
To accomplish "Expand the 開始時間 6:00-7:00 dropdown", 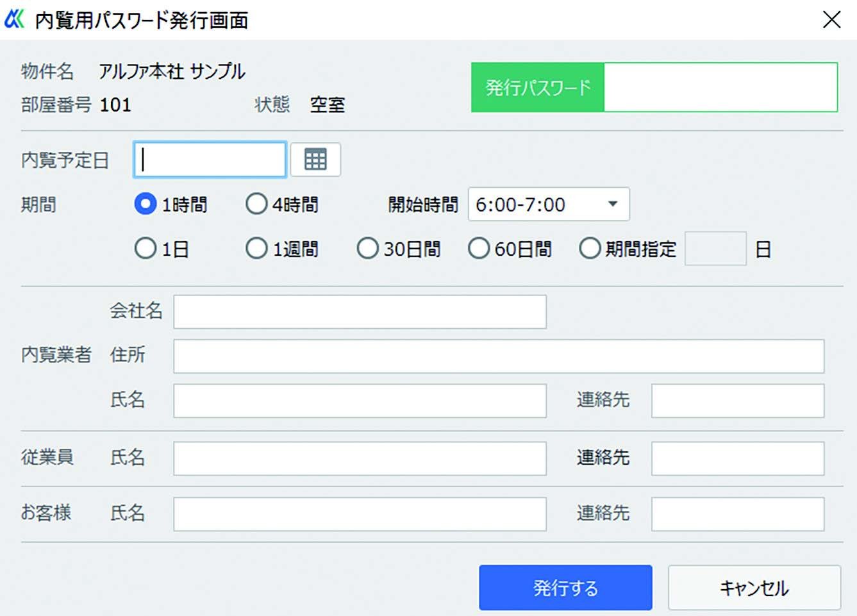I will coord(549,204).
